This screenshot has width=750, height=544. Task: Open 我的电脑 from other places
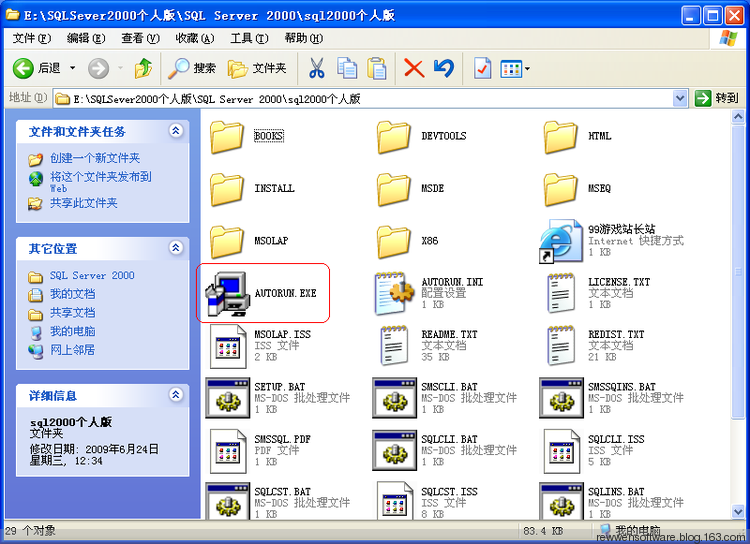tap(72, 332)
